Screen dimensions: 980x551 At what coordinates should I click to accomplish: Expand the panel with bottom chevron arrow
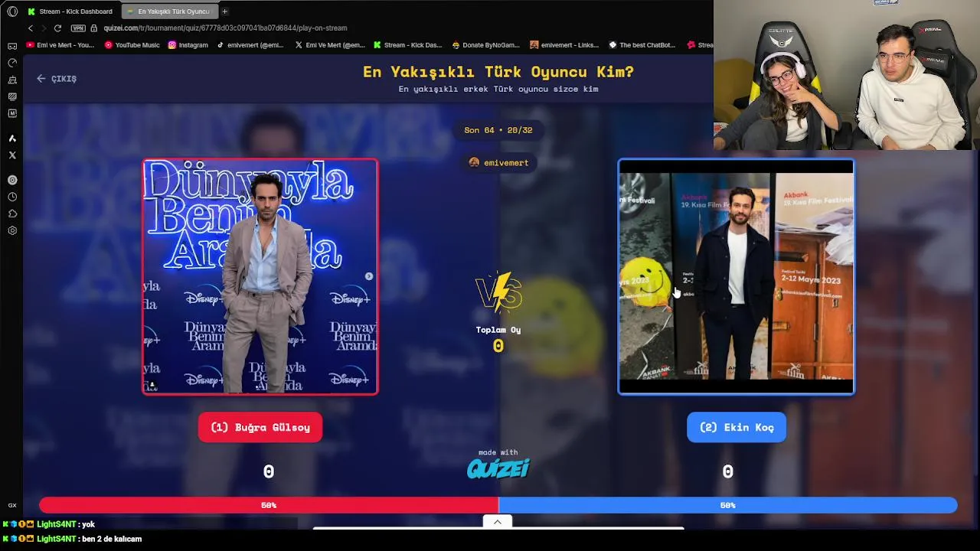498,522
